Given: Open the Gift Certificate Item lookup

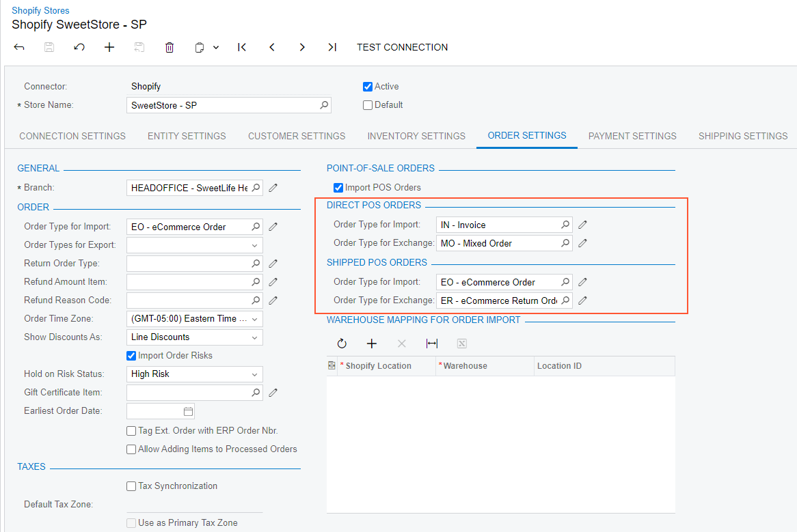Looking at the screenshot, I should click(x=256, y=393).
